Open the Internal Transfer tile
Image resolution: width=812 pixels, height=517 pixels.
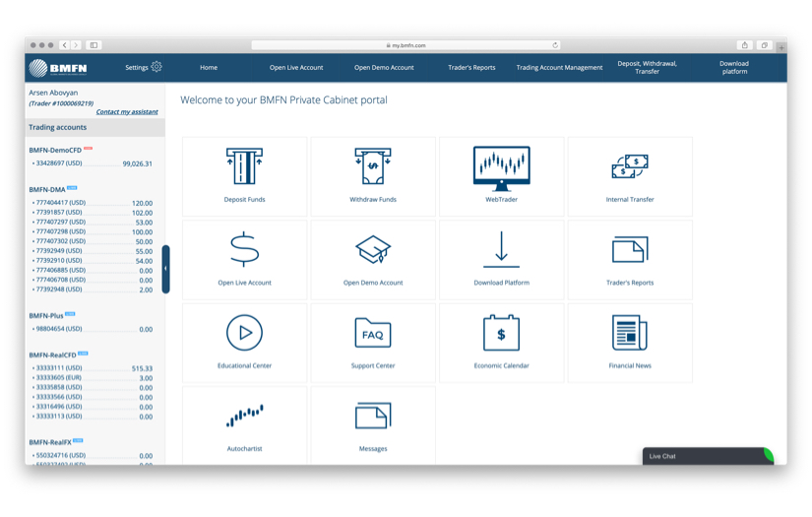click(630, 176)
